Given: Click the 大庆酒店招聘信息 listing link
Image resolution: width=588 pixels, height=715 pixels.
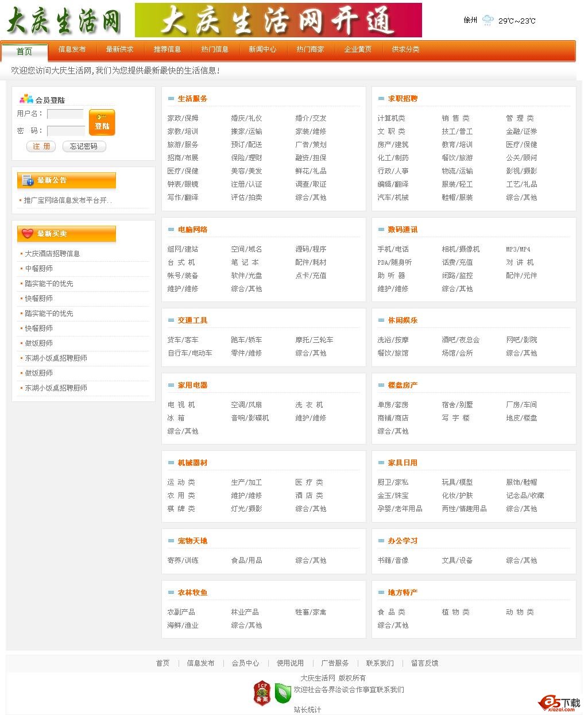Looking at the screenshot, I should tap(52, 254).
